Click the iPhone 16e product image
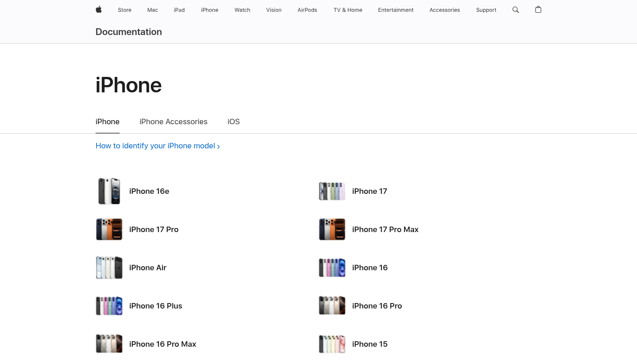 (x=109, y=191)
